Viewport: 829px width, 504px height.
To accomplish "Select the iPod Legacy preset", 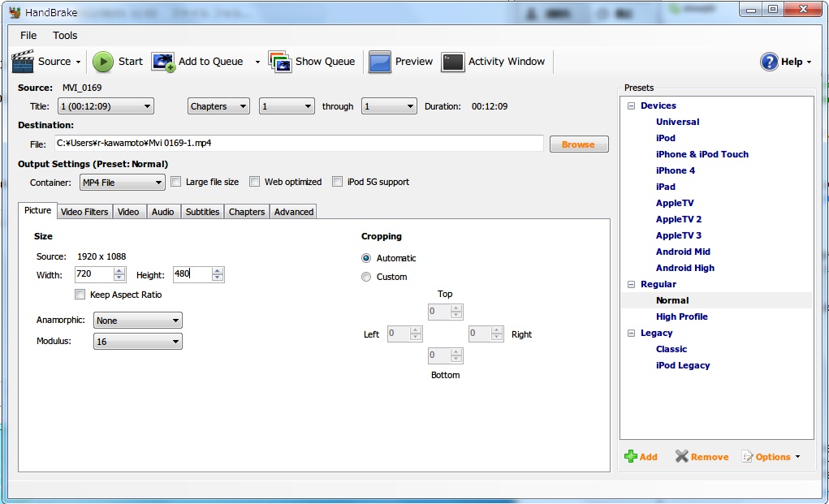I will 683,365.
